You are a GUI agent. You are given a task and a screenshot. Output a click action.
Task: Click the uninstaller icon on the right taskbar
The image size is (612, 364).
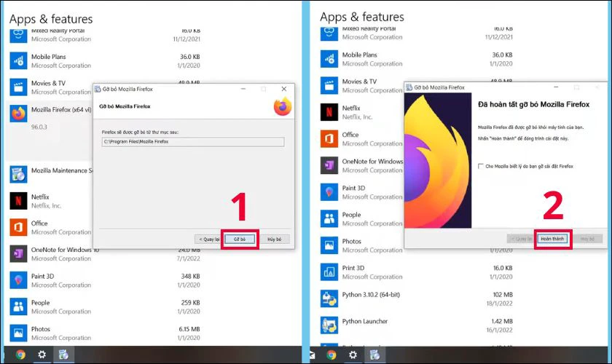coord(374,355)
